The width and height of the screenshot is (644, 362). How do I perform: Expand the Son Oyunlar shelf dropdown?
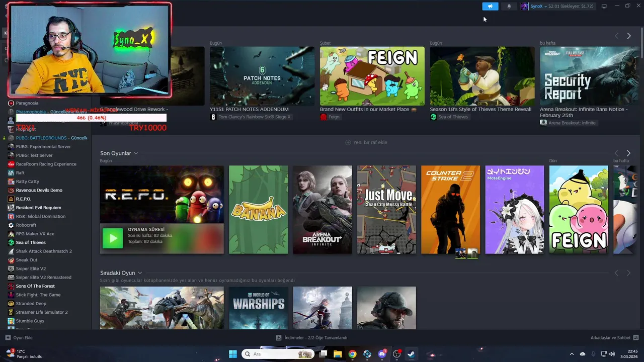tap(136, 153)
